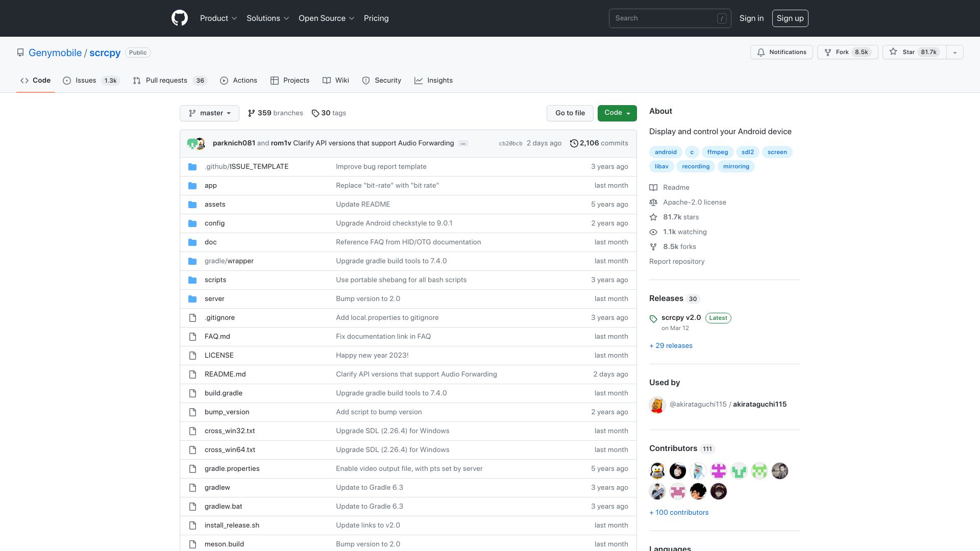This screenshot has width=980, height=551.
Task: Click the star icon beside 81.7k stars
Action: [x=653, y=217]
